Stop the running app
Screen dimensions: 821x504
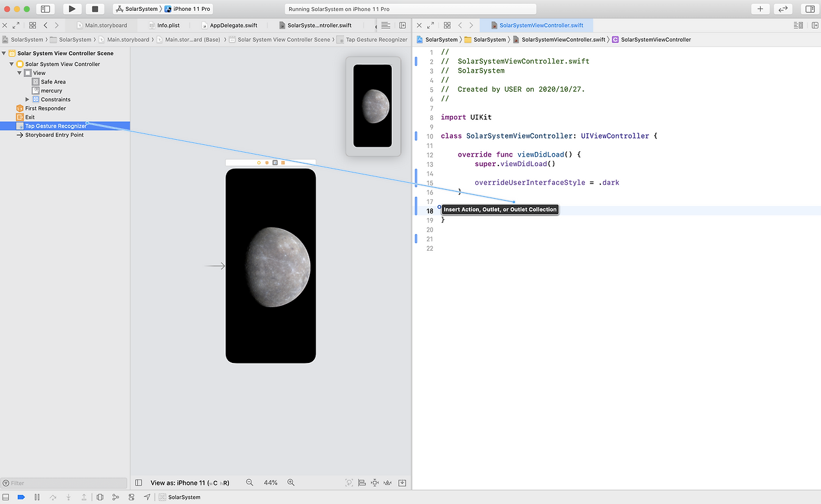point(95,9)
